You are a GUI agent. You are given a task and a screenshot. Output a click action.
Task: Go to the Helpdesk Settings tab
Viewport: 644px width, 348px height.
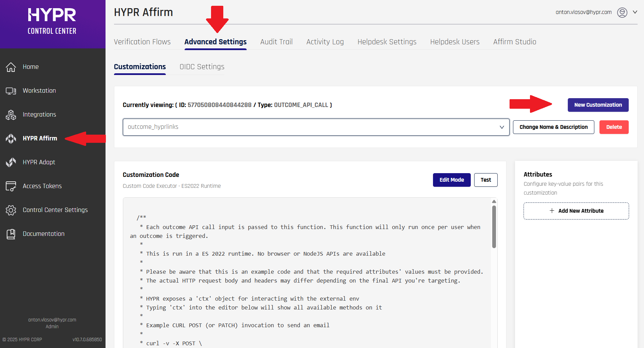tap(387, 42)
